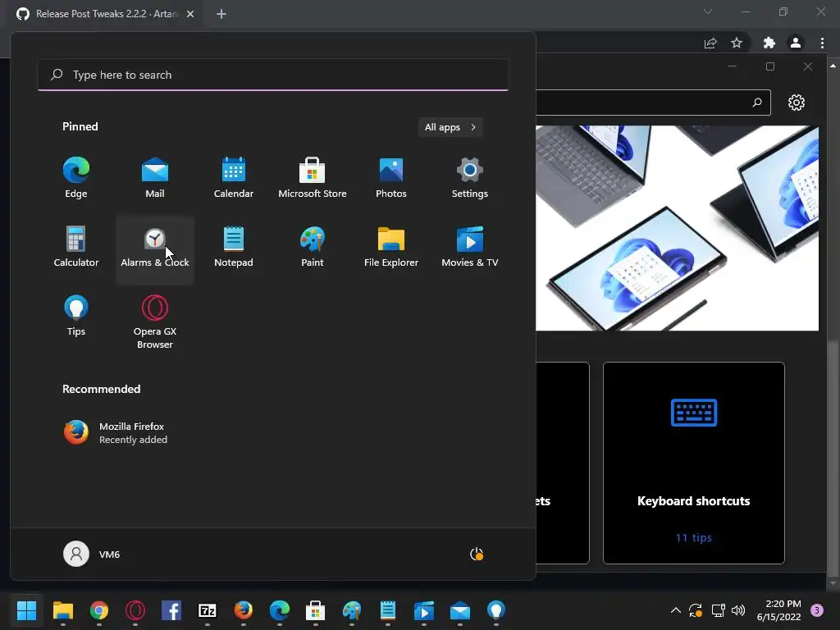Open Paint from the taskbar
Image resolution: width=840 pixels, height=630 pixels.
tap(352, 610)
